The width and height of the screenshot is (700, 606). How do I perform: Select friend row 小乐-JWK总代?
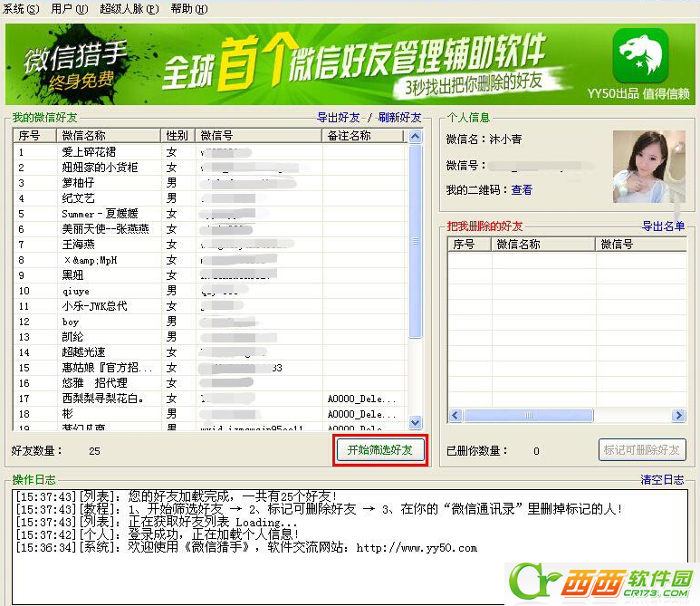(210, 306)
